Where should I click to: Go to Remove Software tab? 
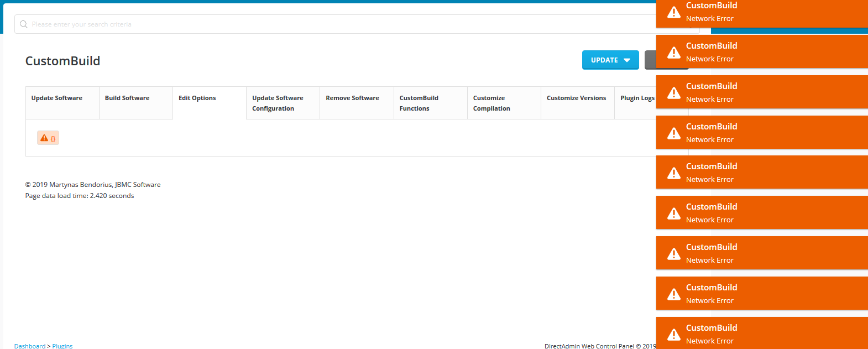[x=357, y=103]
